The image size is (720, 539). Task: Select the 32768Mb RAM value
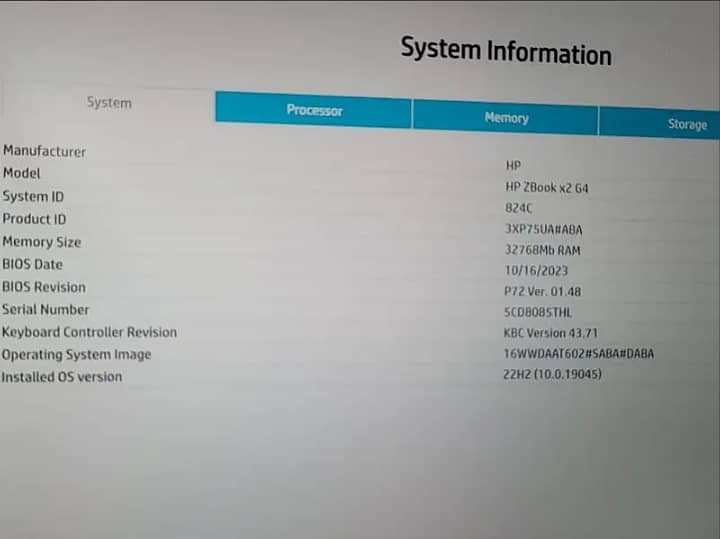click(x=542, y=250)
